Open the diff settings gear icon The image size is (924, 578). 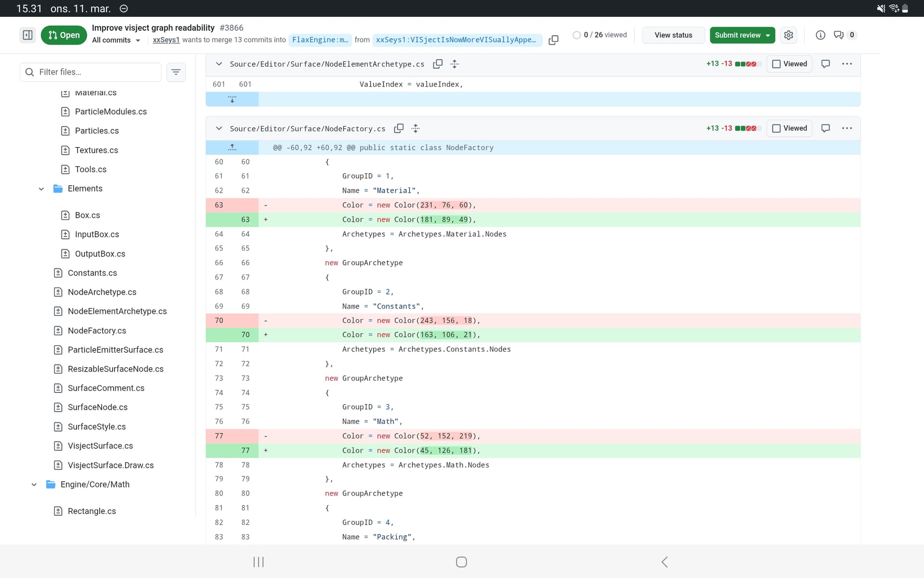tap(788, 35)
